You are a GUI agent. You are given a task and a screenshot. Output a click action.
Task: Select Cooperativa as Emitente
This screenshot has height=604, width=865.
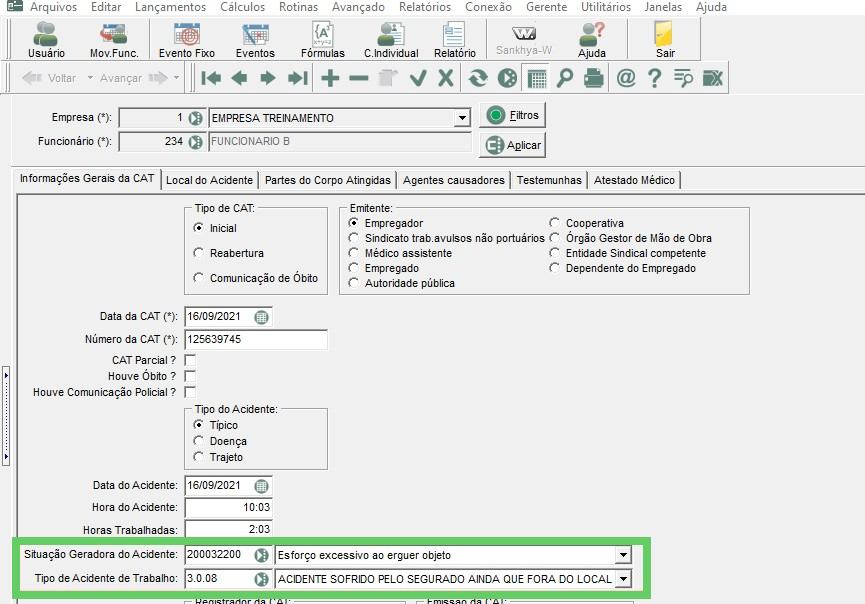click(x=554, y=222)
